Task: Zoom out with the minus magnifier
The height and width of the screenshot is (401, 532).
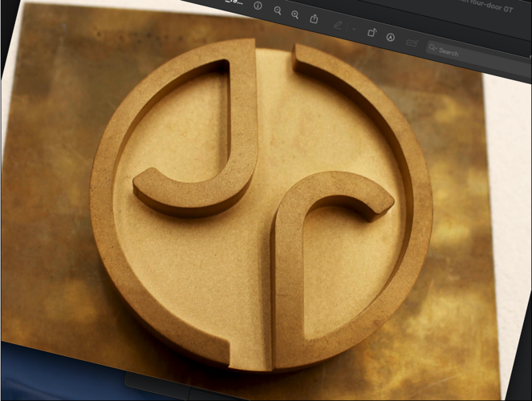Action: click(278, 10)
